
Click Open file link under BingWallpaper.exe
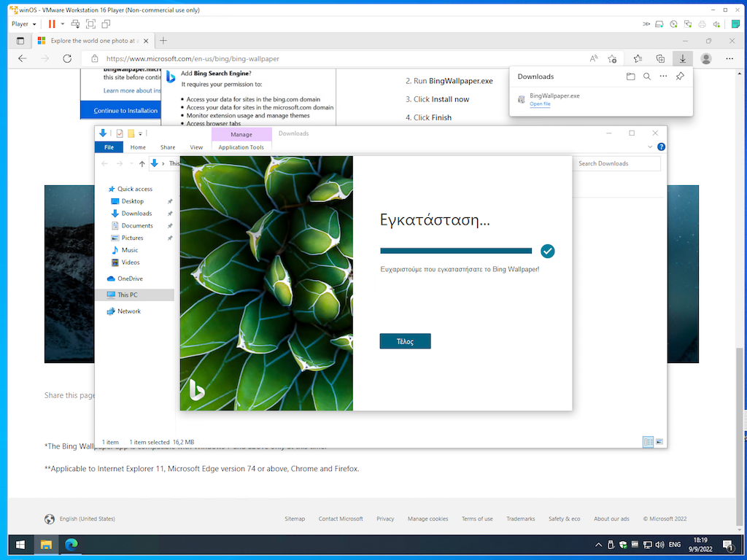click(x=540, y=104)
